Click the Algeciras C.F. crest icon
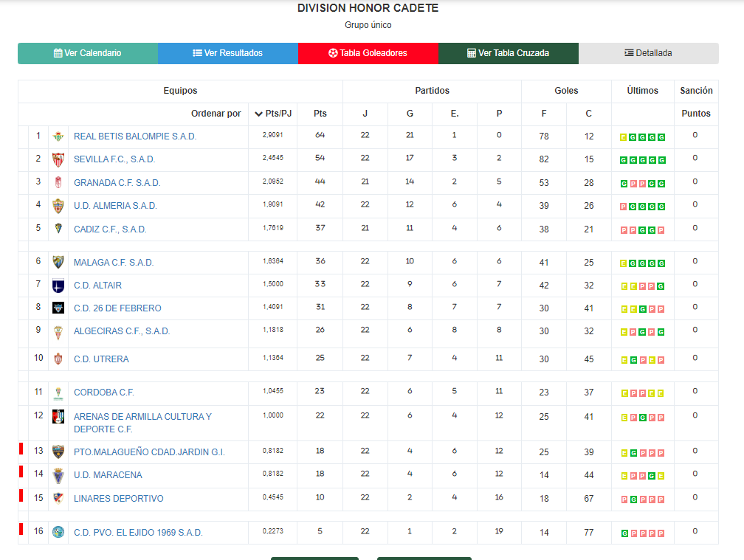744x560 pixels. coord(58,332)
